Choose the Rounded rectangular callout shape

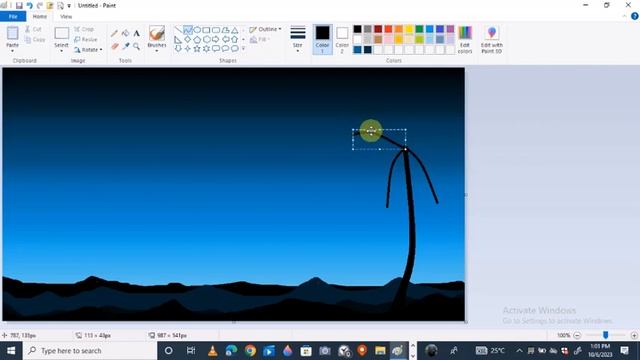pyautogui.click(x=216, y=49)
